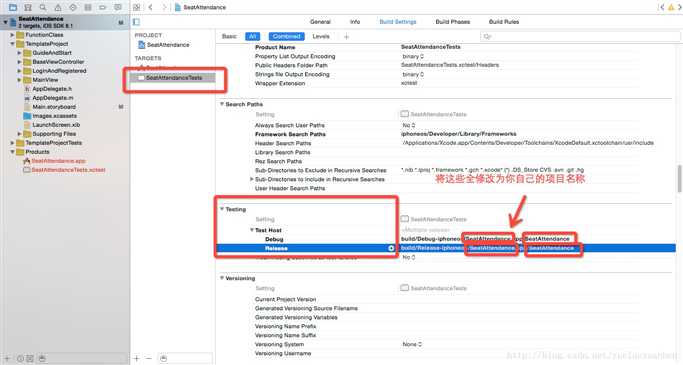The image size is (683, 365).
Task: Open Property List Output Encoding binary popup
Action: coord(413,56)
